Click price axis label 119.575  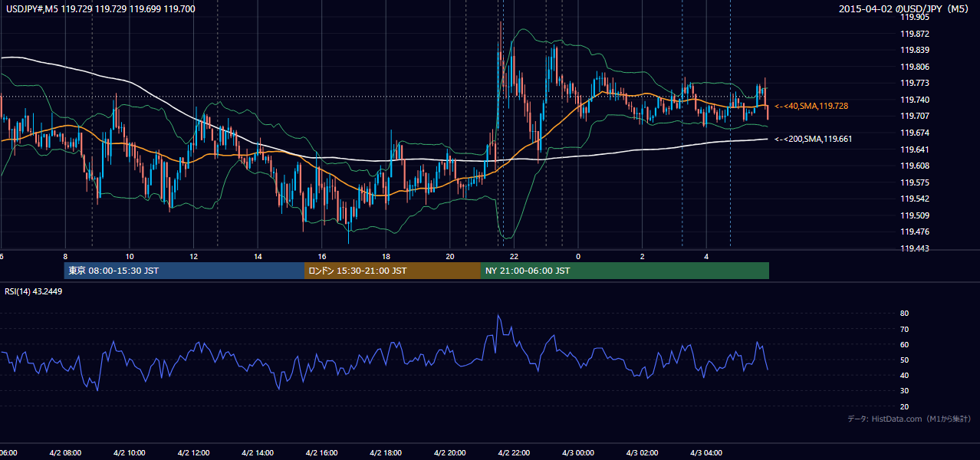coord(915,182)
